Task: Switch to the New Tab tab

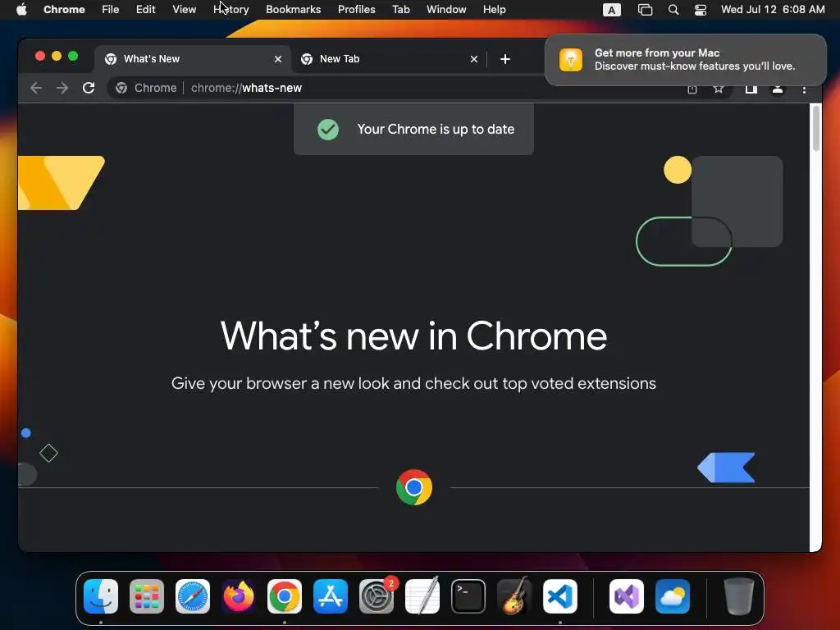Action: pyautogui.click(x=389, y=59)
